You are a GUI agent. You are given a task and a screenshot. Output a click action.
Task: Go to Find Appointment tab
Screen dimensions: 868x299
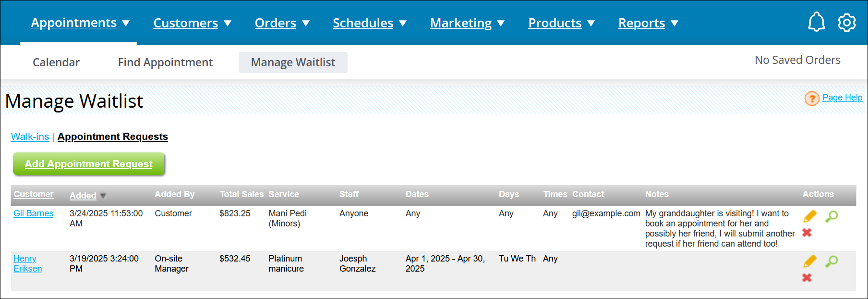coord(165,62)
